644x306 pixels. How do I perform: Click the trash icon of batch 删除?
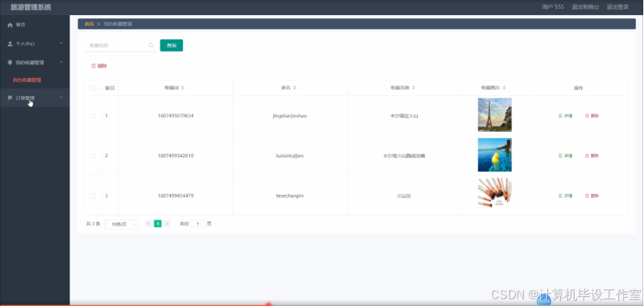93,66
